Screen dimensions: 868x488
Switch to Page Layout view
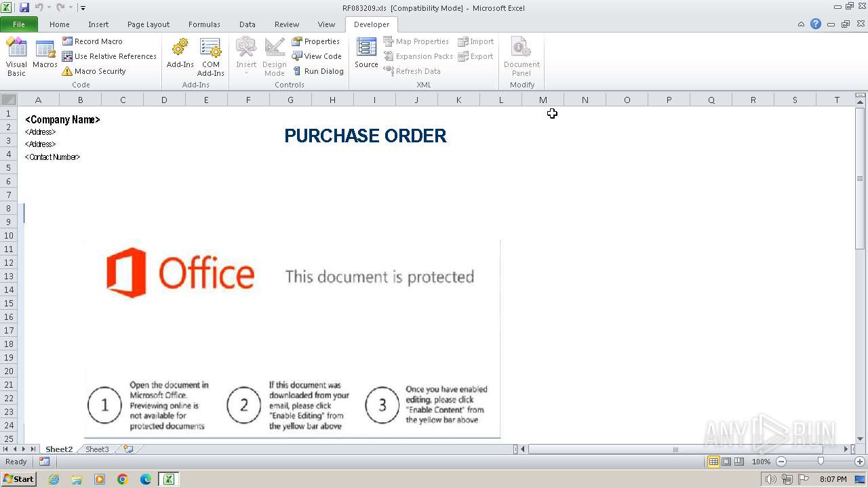(x=726, y=462)
